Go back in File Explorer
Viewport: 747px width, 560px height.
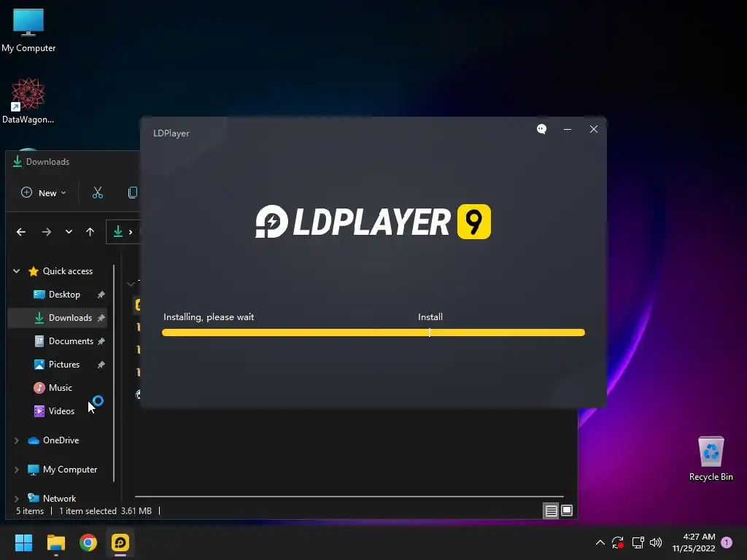coord(21,232)
